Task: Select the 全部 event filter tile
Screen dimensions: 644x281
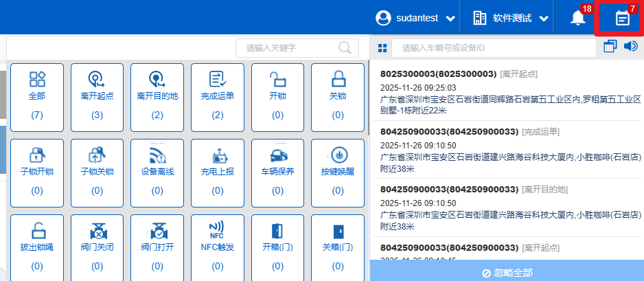Action: click(37, 95)
